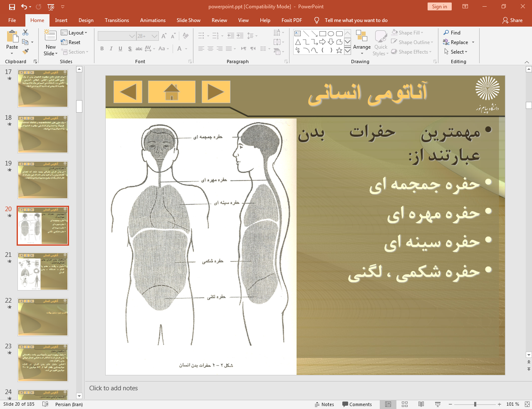This screenshot has width=532, height=409.
Task: Click Start From Beginning slideshow icon
Action: point(51,7)
